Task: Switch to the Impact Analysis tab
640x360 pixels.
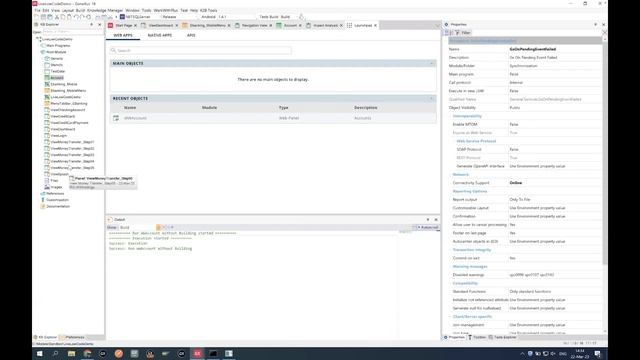Action: pos(325,25)
